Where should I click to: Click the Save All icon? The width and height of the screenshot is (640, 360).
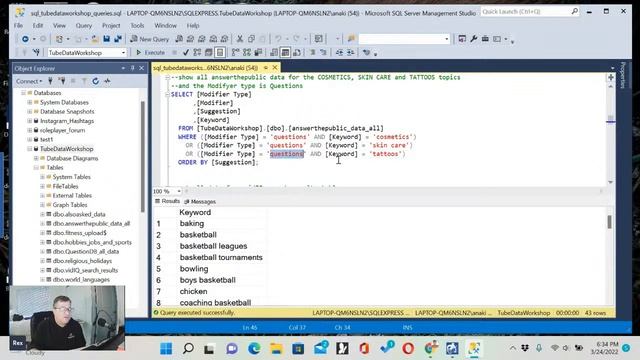pos(118,39)
